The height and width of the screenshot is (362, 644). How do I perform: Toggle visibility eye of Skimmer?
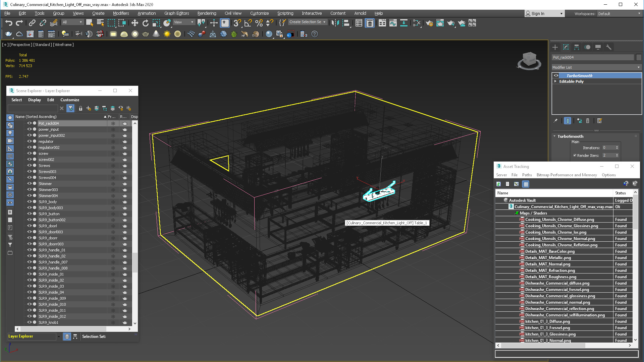pyautogui.click(x=29, y=184)
